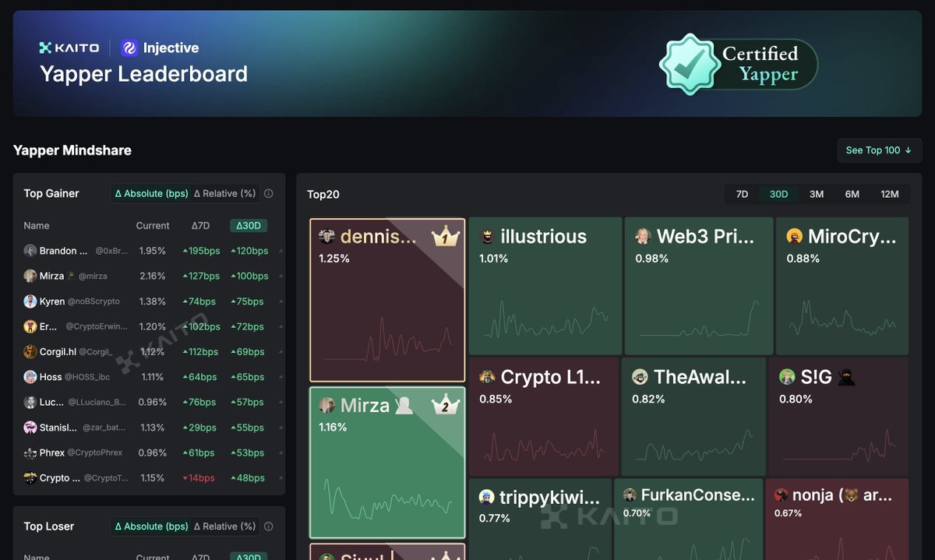
Task: Click the trippykiwi card avatar
Action: point(486,497)
